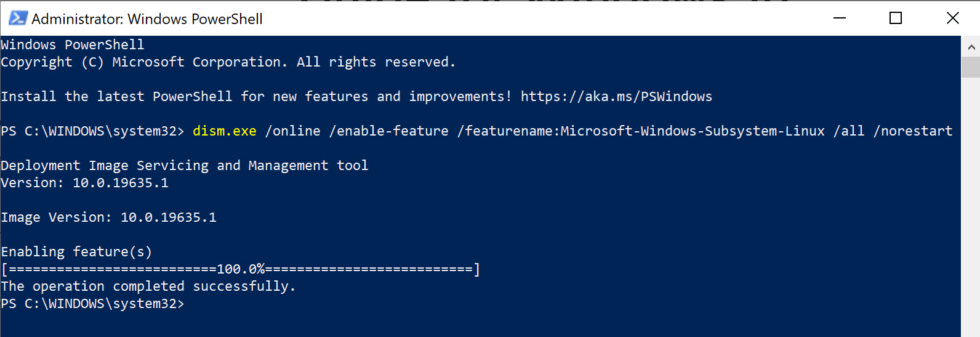This screenshot has height=337, width=980.
Task: Click the scrollbar up arrow
Action: click(x=971, y=47)
